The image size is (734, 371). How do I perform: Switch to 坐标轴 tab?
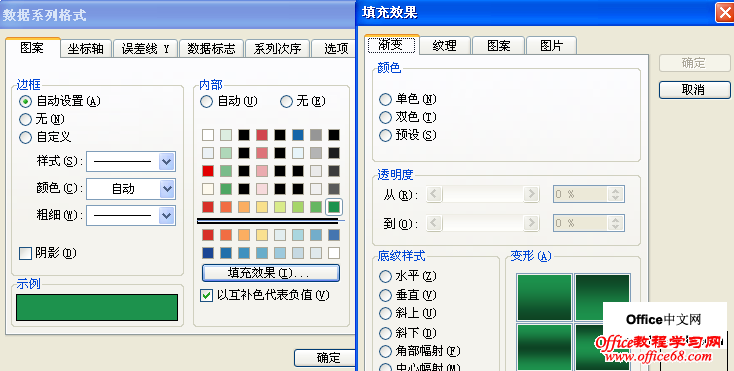click(86, 49)
